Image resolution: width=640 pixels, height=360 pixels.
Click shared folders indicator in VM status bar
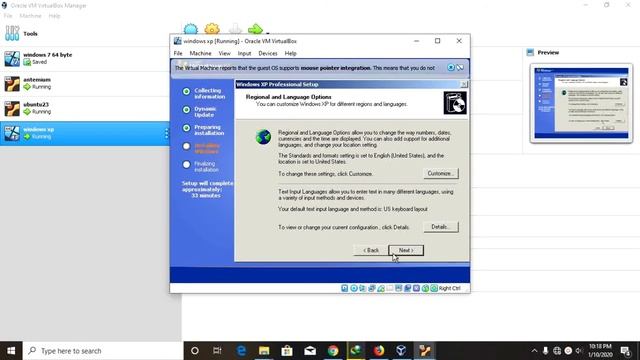390,289
